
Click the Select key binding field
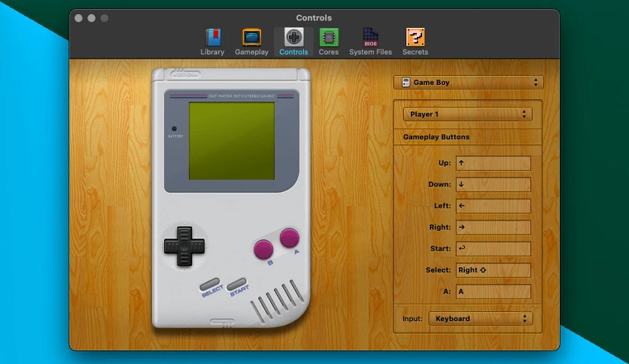coord(494,270)
